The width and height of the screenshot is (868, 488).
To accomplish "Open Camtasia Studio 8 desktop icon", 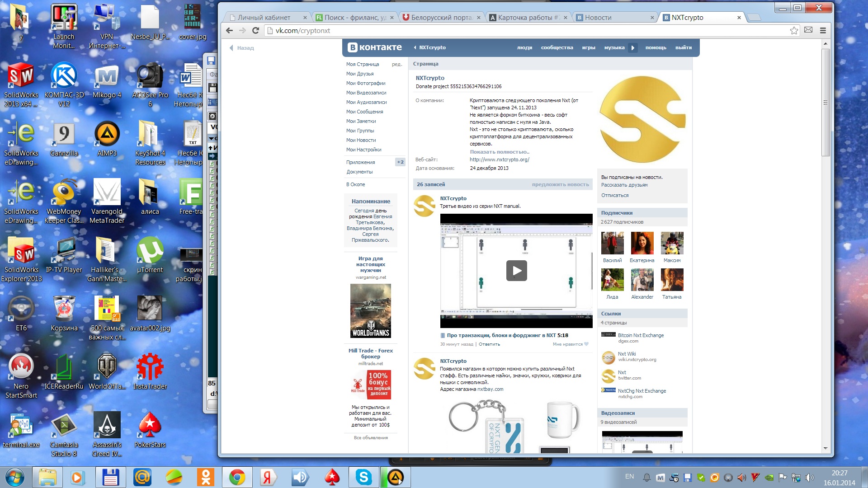I will click(64, 434).
